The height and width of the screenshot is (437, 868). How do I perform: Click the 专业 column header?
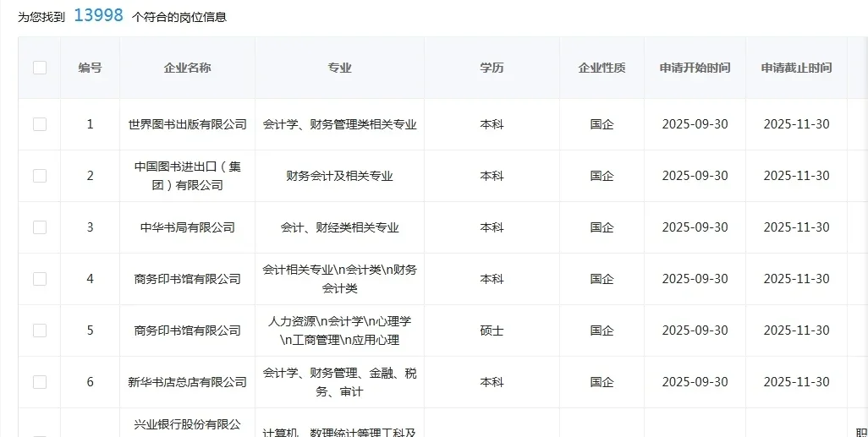339,68
